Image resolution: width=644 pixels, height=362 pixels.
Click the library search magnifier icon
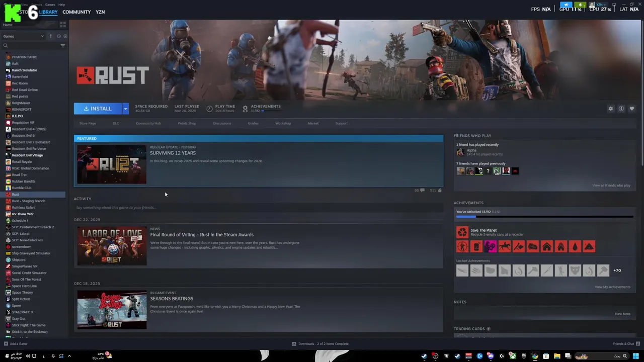[x=6, y=46]
